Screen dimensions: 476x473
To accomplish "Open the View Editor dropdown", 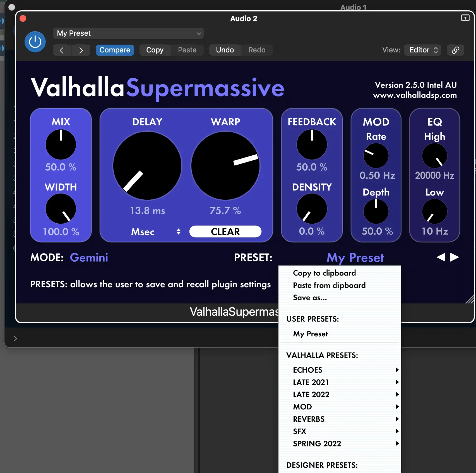I will [423, 50].
